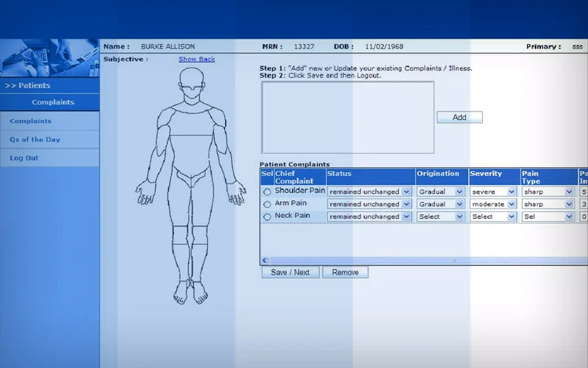Click in the complaints text area
The image size is (588, 368).
(x=347, y=118)
